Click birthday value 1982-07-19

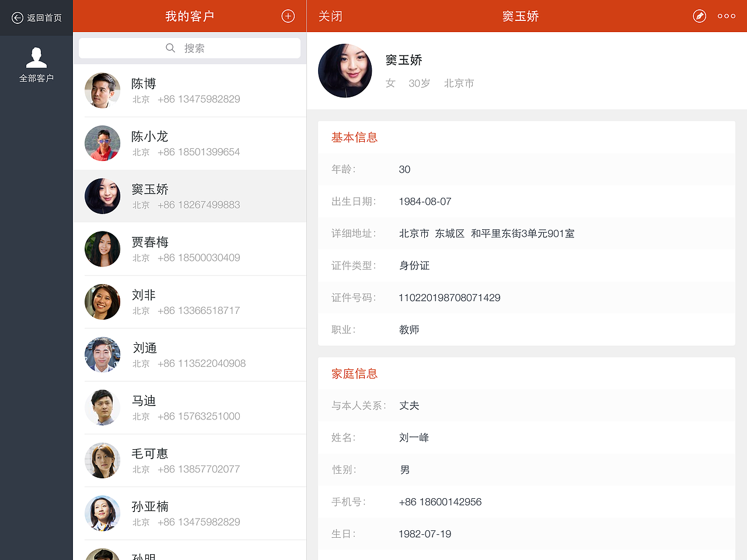425,534
